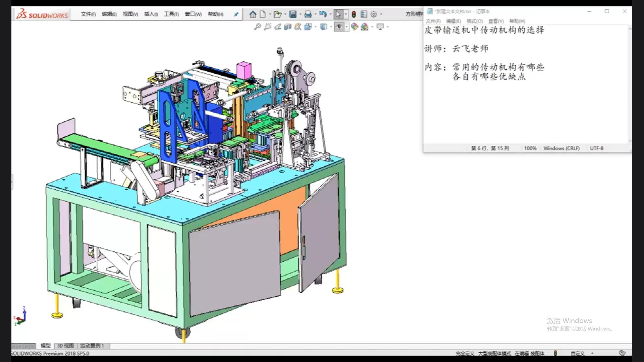Expand the Save dropdown arrow
Image resolution: width=644 pixels, height=362 pixels.
[300, 14]
